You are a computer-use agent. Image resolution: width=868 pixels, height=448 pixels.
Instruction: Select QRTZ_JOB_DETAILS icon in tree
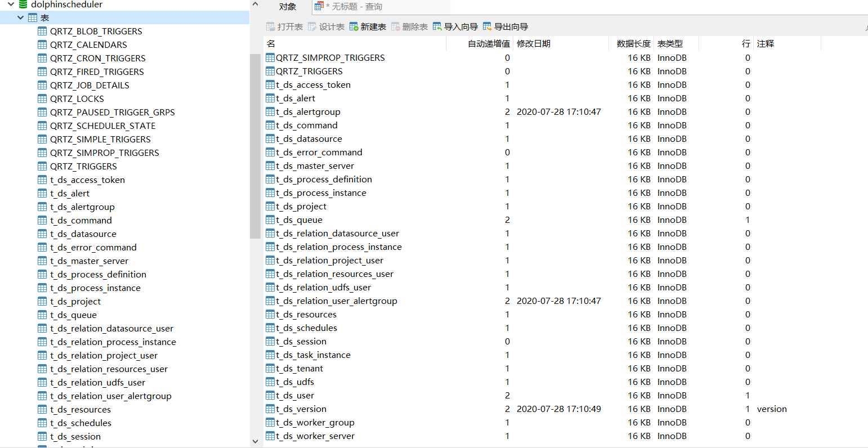pyautogui.click(x=42, y=85)
